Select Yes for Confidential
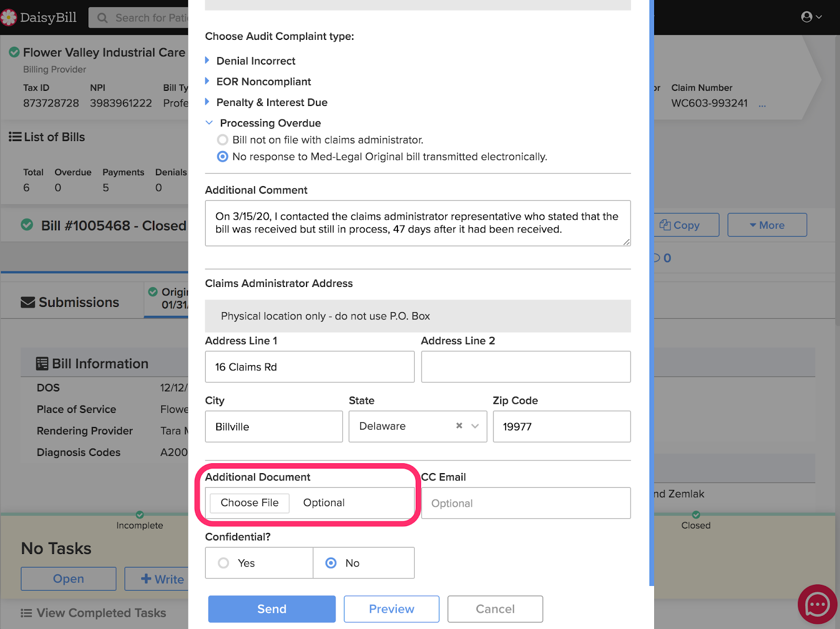This screenshot has height=629, width=840. (x=224, y=563)
